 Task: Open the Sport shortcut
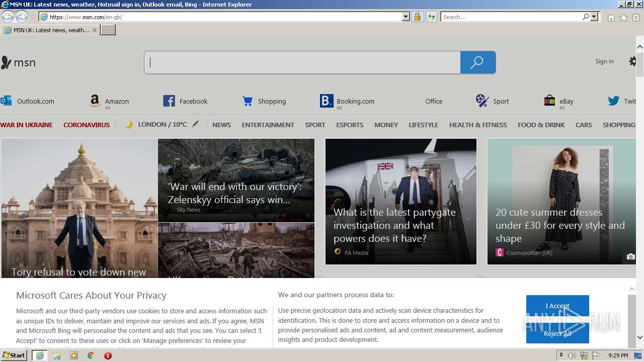pyautogui.click(x=493, y=101)
